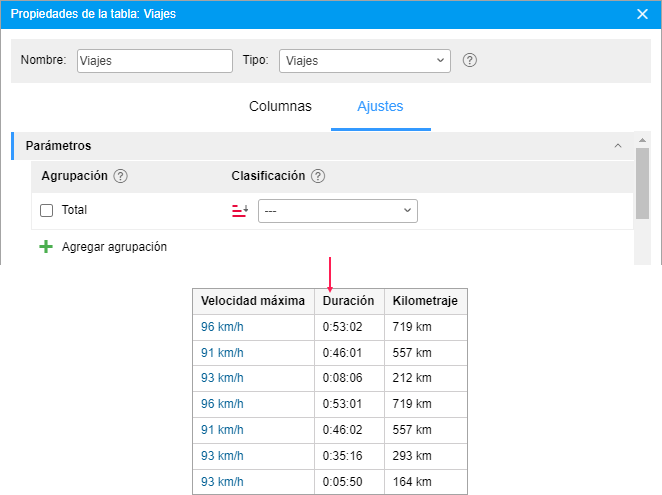Click the Nombre input field
Viewport: 662px width, 495px height.
154,60
